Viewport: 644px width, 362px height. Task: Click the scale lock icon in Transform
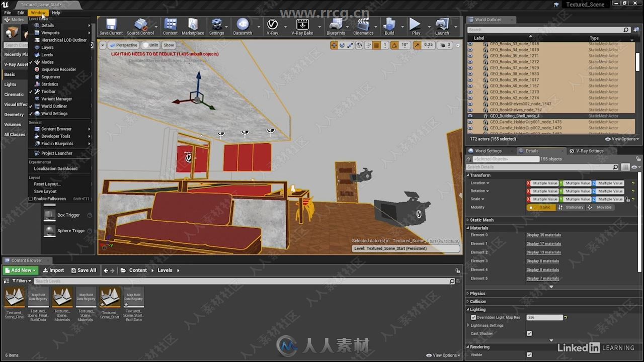click(x=628, y=199)
